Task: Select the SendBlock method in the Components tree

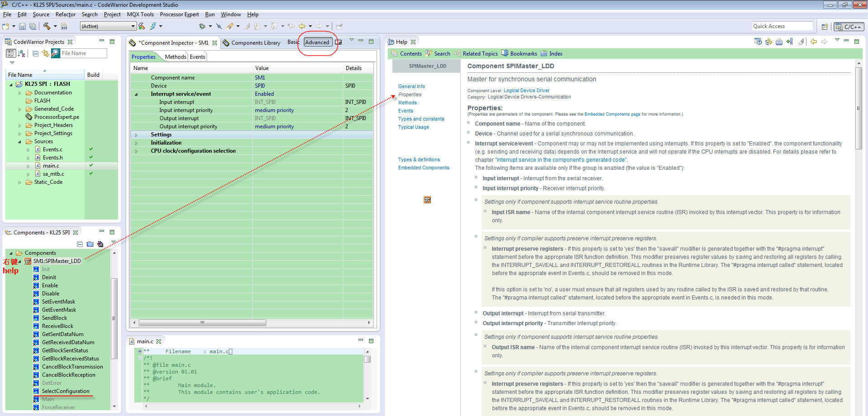Action: pos(54,318)
